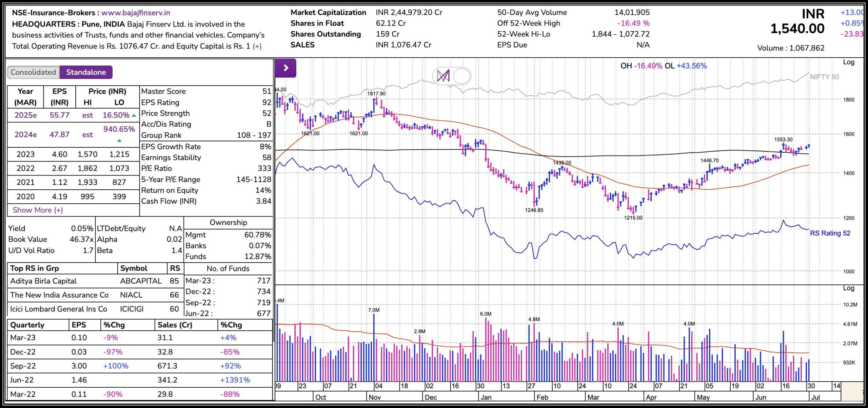
Task: Click the current price 1,540.00
Action: 797,29
